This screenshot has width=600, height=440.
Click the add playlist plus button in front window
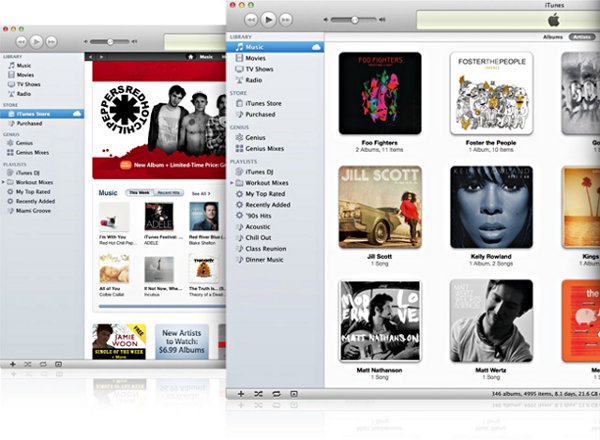(x=239, y=394)
